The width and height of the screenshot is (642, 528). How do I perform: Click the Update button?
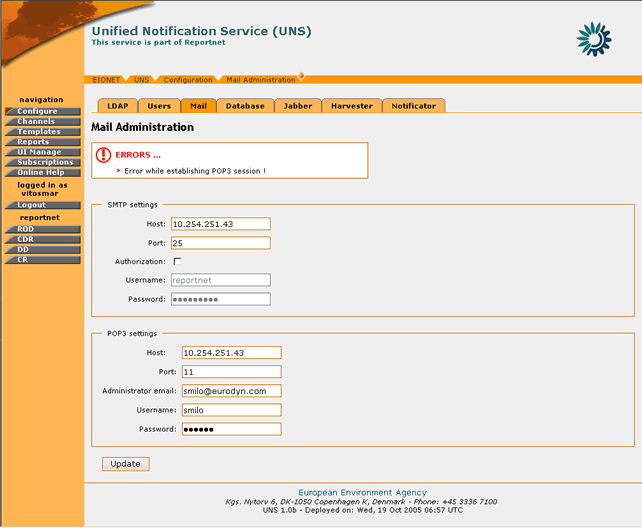point(126,464)
